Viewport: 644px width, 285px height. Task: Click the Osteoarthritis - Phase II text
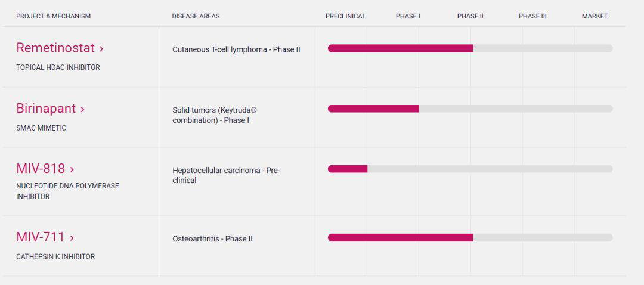pyautogui.click(x=212, y=238)
